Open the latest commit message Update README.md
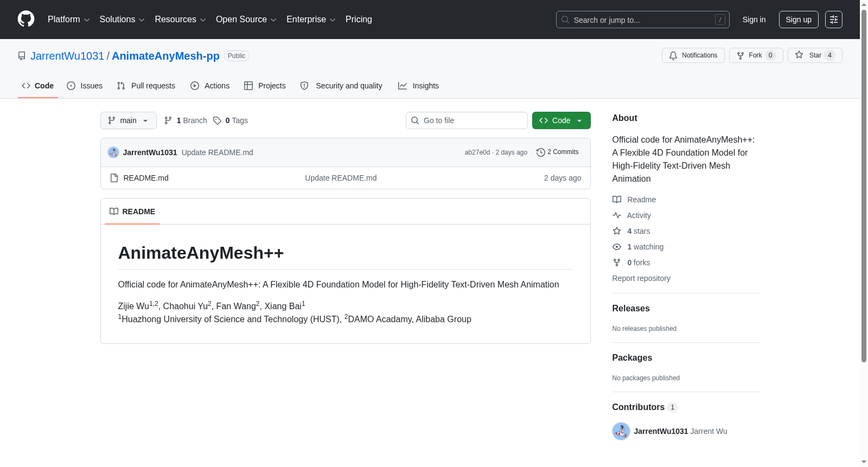This screenshot has width=868, height=467. 218,152
